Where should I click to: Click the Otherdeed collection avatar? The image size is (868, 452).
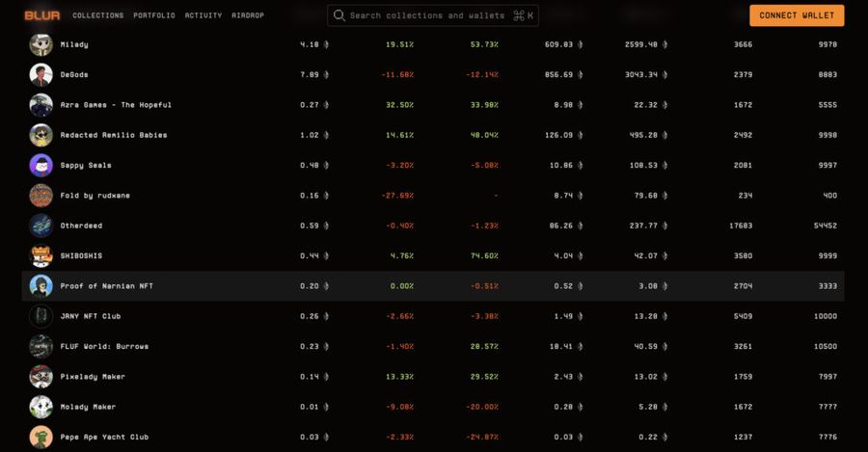(41, 226)
